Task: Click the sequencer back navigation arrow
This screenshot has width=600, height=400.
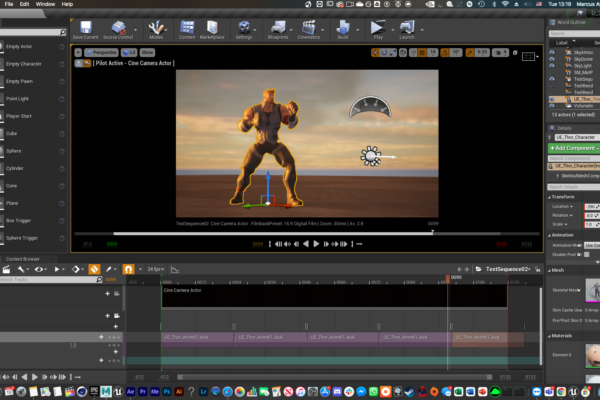Action: pos(459,269)
